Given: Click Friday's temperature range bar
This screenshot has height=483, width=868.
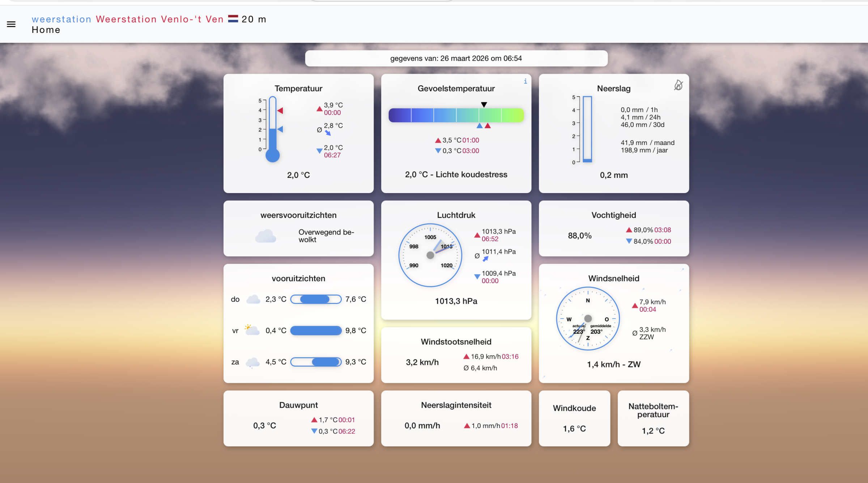Looking at the screenshot, I should (x=316, y=330).
